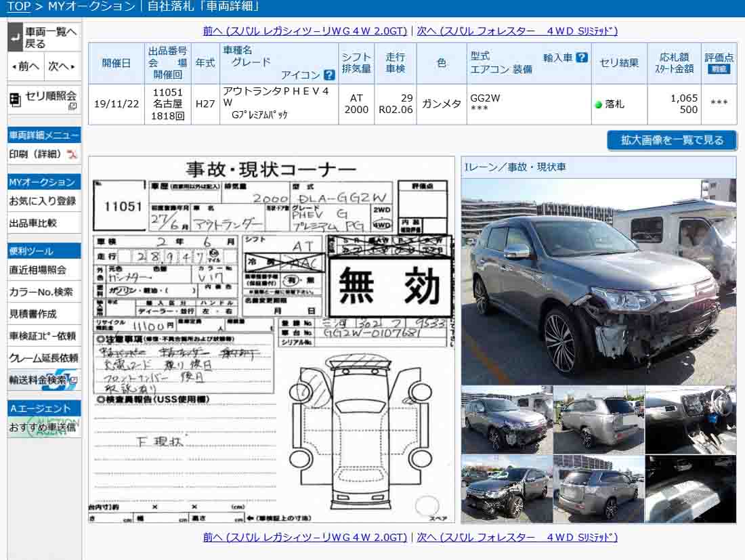Click model year cell H27
Image resolution: width=745 pixels, height=560 pixels.
click(x=205, y=104)
